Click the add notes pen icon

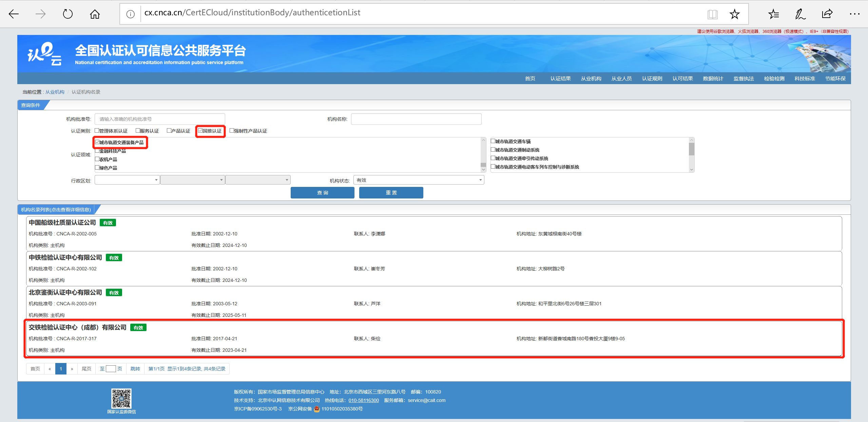coord(801,14)
